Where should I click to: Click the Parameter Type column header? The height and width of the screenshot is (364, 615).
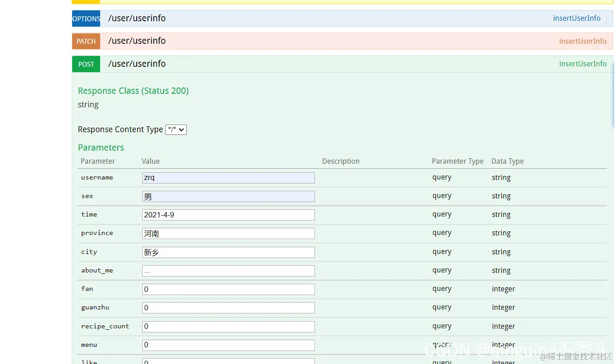pos(458,161)
